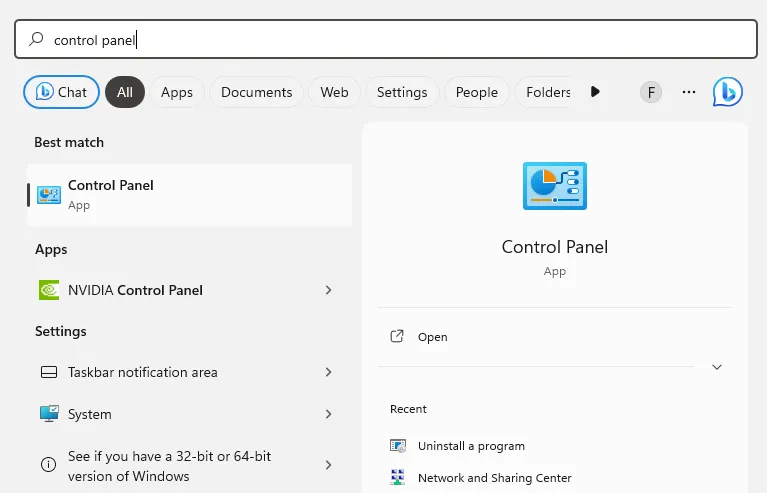Select the Apps filter tab
This screenshot has height=493, width=767.
[x=177, y=92]
